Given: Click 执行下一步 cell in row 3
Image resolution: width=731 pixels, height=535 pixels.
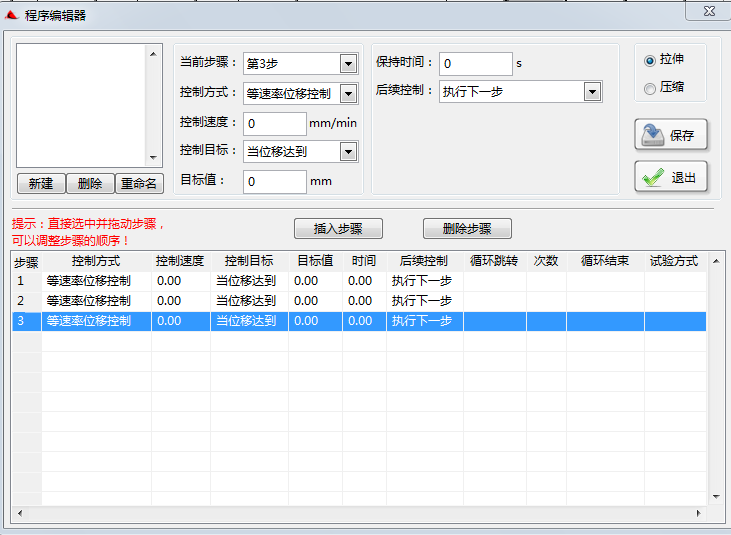Looking at the screenshot, I should [425, 321].
